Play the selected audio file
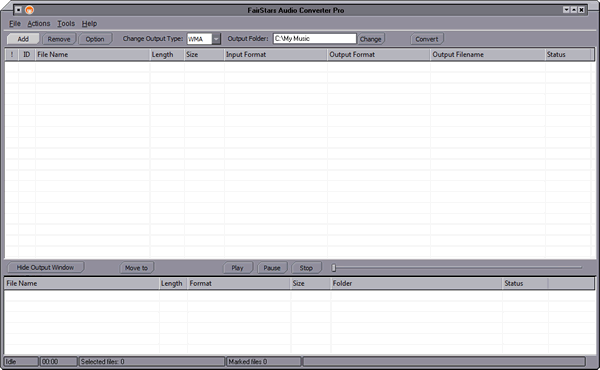The height and width of the screenshot is (370, 600). 237,268
